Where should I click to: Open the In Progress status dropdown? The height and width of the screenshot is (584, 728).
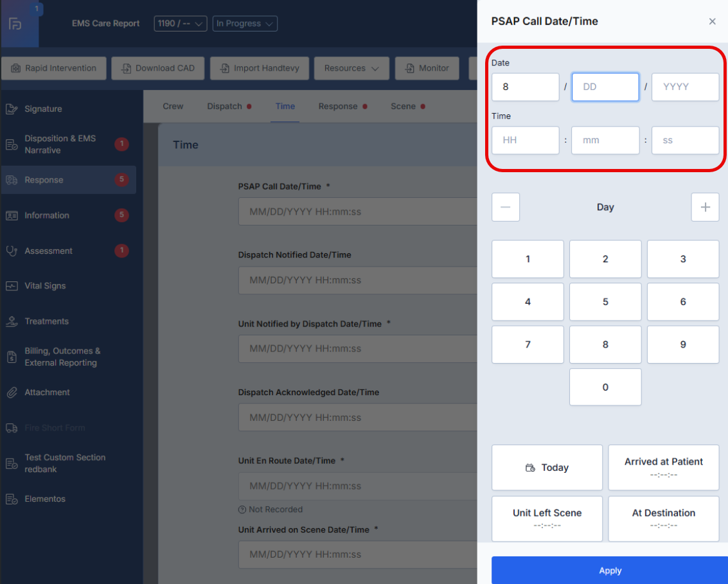[245, 24]
